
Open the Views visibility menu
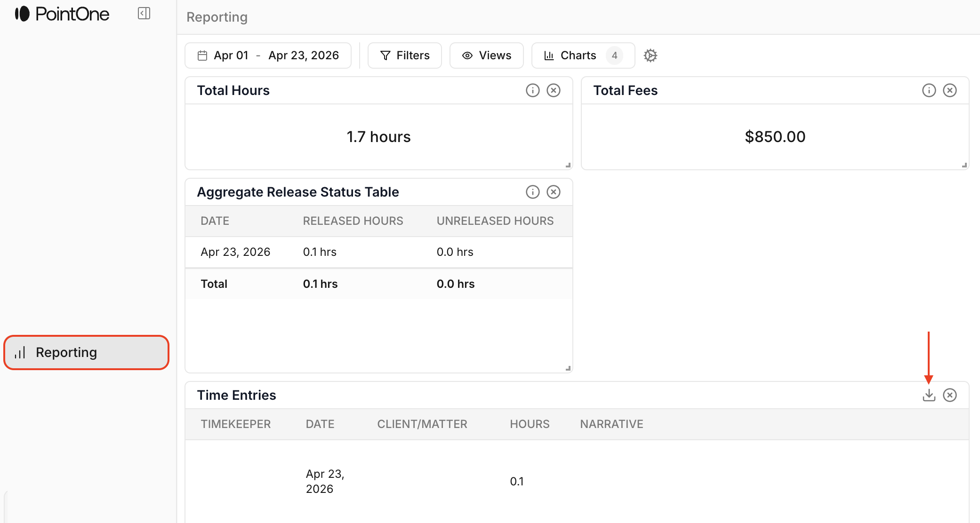click(x=487, y=55)
